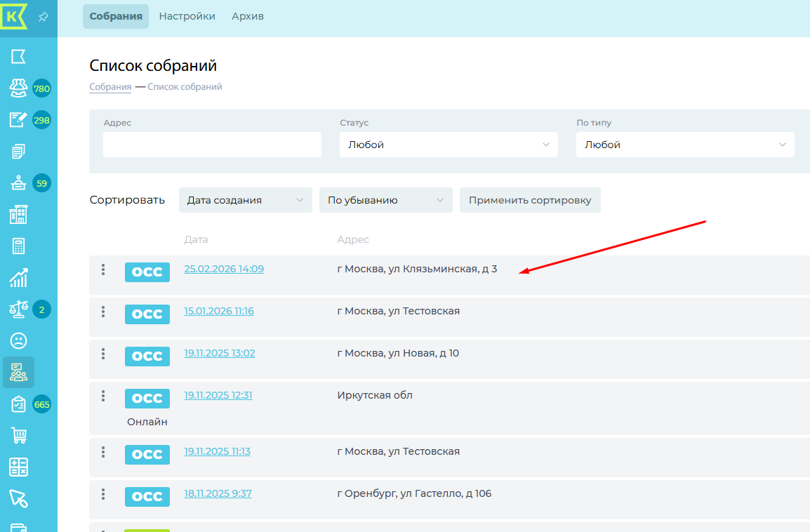This screenshot has height=532, width=810.
Task: Open the legal scales icon
Action: 18,310
